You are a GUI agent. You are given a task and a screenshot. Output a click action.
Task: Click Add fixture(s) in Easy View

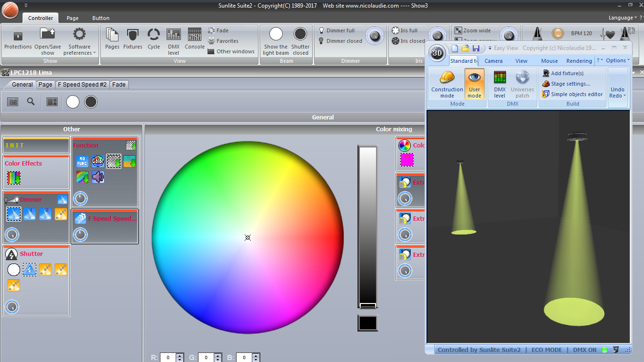coord(563,73)
